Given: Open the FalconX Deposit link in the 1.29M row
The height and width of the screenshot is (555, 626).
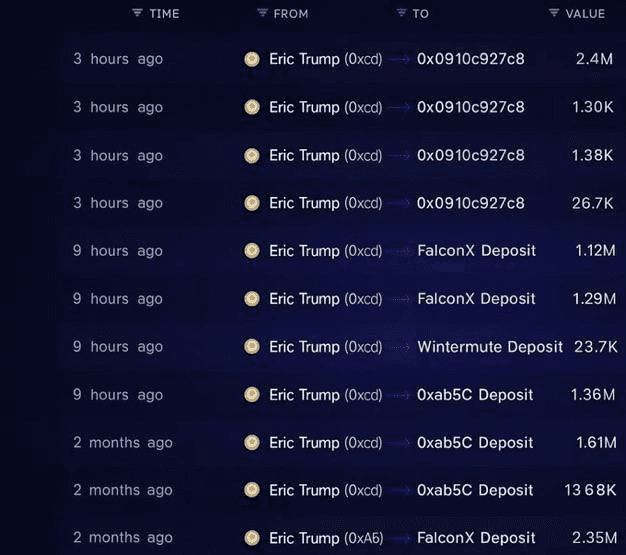Looking at the screenshot, I should click(x=476, y=299).
